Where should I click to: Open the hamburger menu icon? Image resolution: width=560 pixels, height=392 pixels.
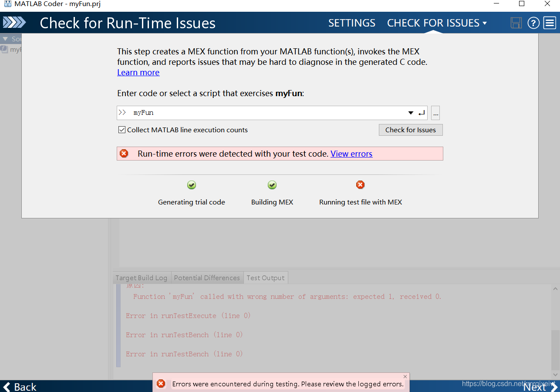(550, 23)
